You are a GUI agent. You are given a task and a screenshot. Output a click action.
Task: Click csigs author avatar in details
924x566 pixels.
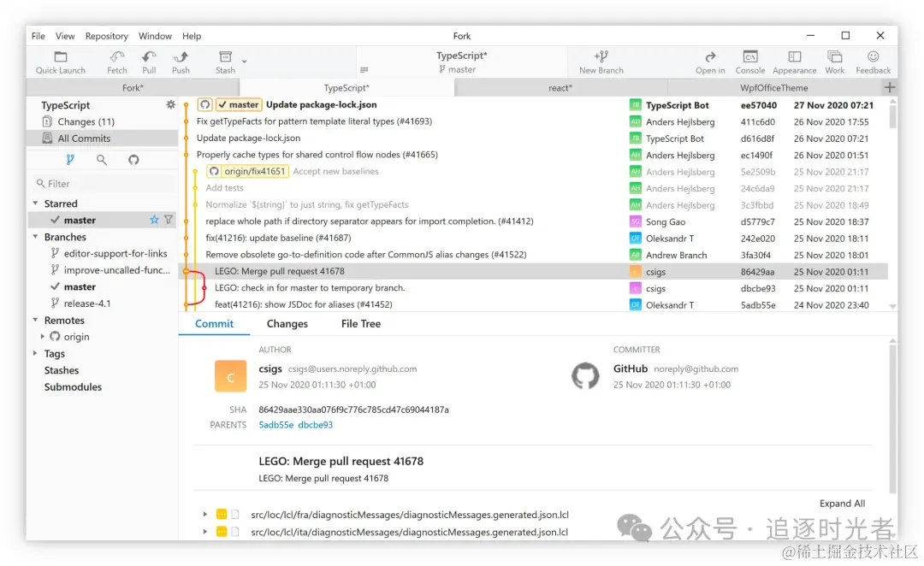click(230, 376)
